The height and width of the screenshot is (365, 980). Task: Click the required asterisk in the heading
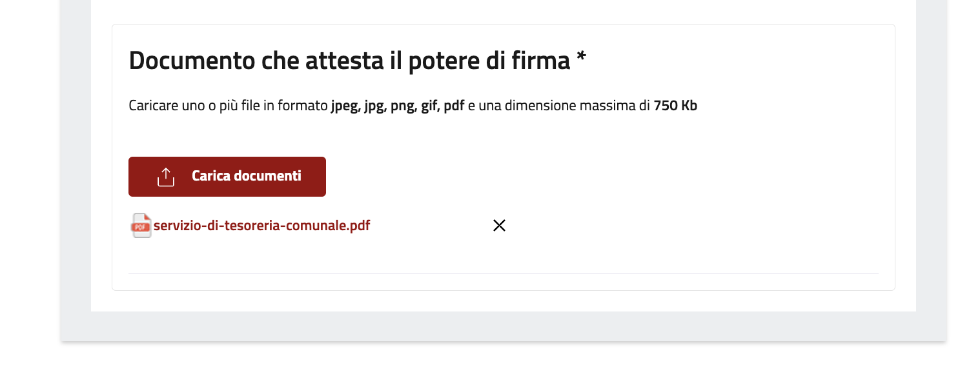pos(581,58)
